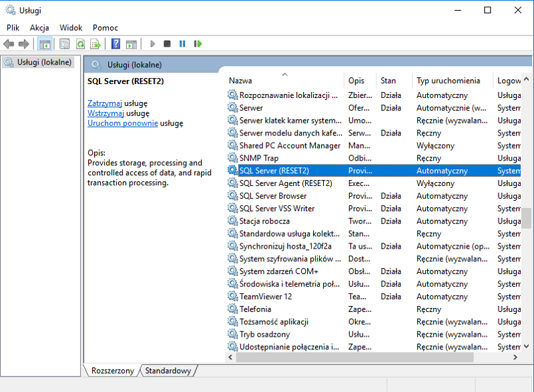Viewport: 534px width, 392px height.
Task: Open the Widok menu
Action: tap(71, 27)
